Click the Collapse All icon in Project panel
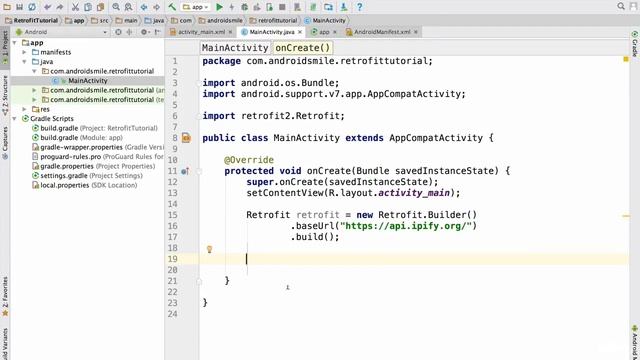The height and width of the screenshot is (360, 640). coord(129,32)
